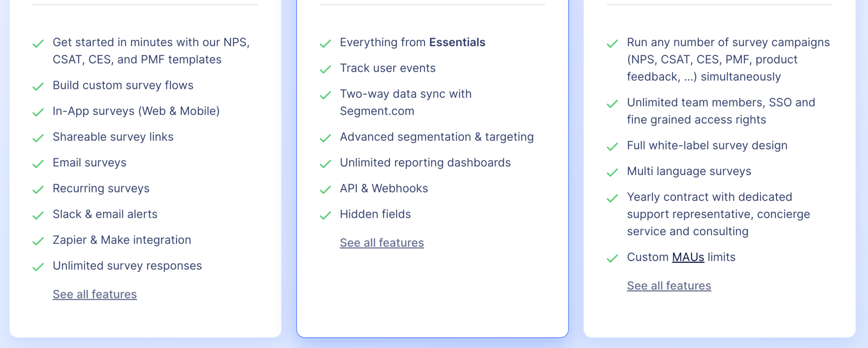Click the checkmark beside Hidden fields
This screenshot has height=348, width=868.
325,214
